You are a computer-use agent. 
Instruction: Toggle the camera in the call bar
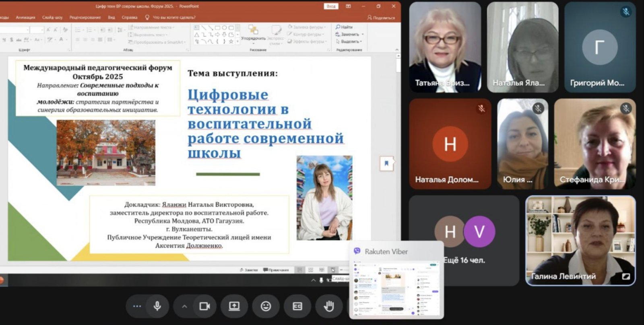click(205, 306)
